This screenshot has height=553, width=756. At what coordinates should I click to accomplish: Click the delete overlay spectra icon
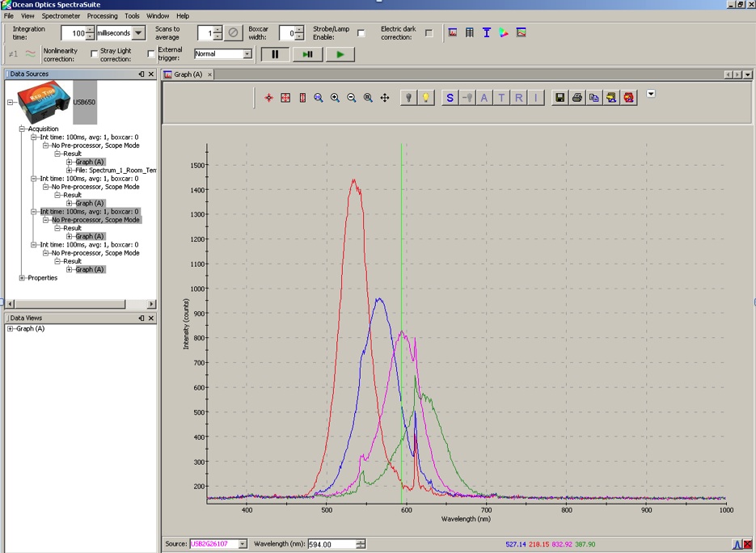pyautogui.click(x=629, y=98)
